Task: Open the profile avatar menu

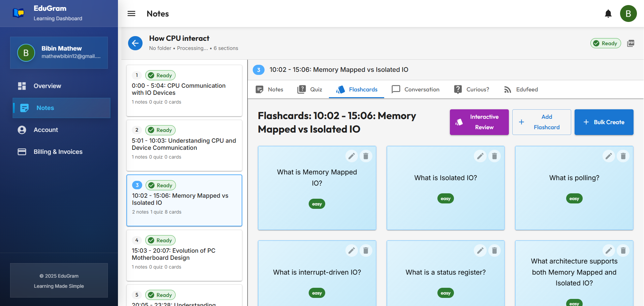Action: tap(628, 13)
